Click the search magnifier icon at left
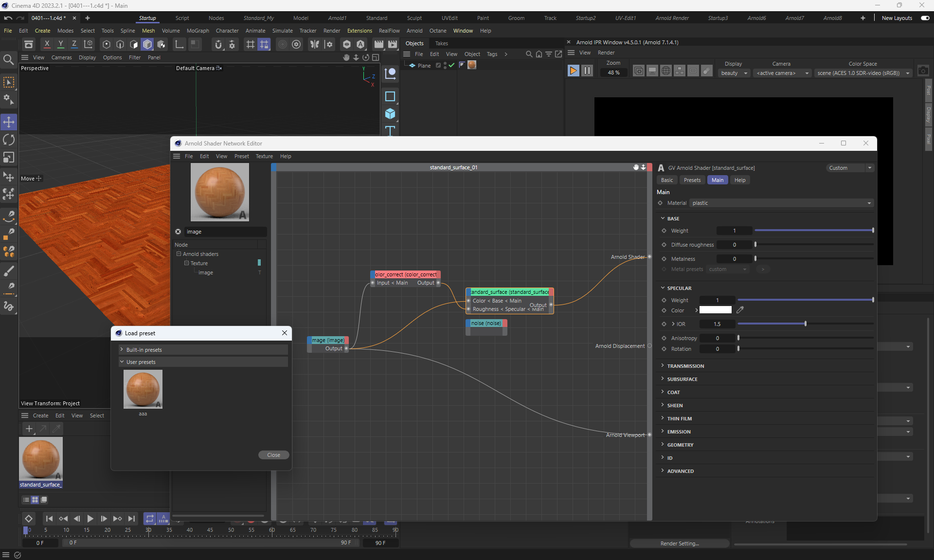This screenshot has width=934, height=560. (8, 60)
